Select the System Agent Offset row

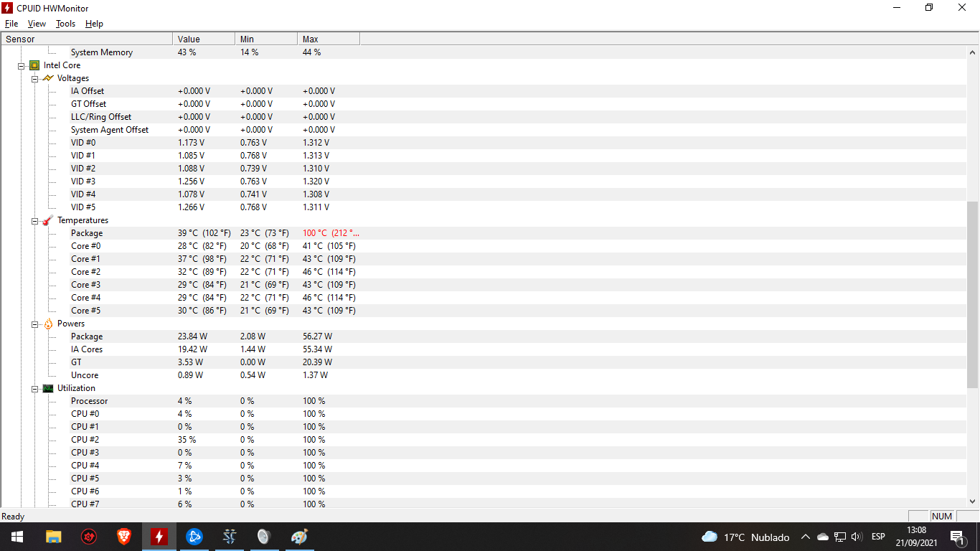(110, 130)
